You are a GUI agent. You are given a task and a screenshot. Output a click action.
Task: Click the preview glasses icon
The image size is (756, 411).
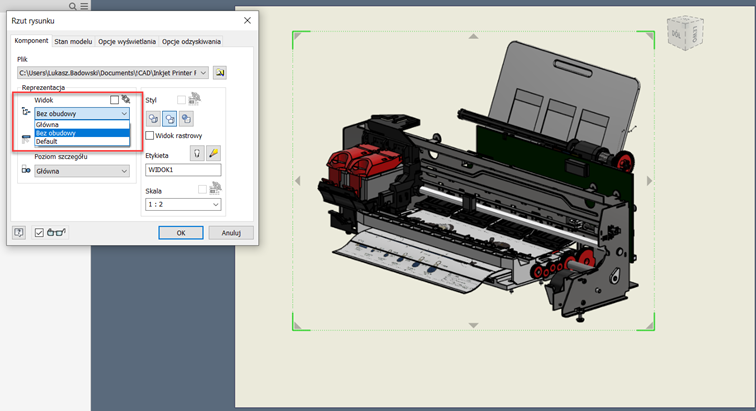pos(55,232)
